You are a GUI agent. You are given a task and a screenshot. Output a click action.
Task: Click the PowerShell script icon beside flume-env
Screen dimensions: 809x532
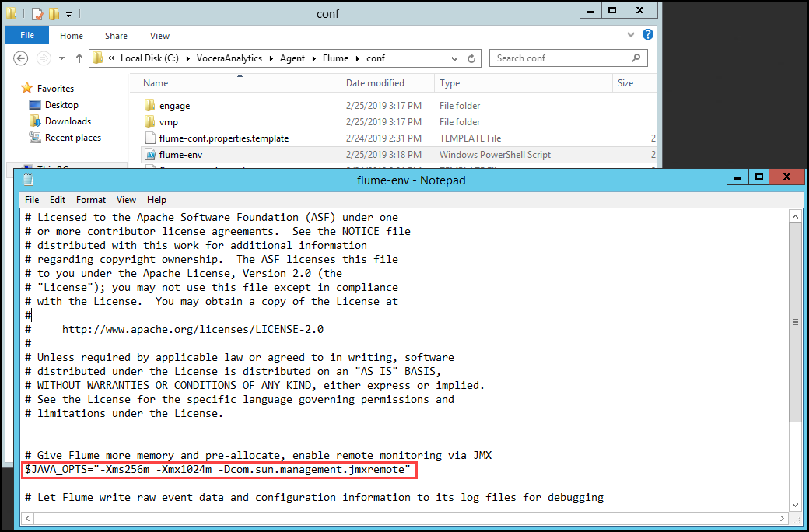pyautogui.click(x=150, y=154)
